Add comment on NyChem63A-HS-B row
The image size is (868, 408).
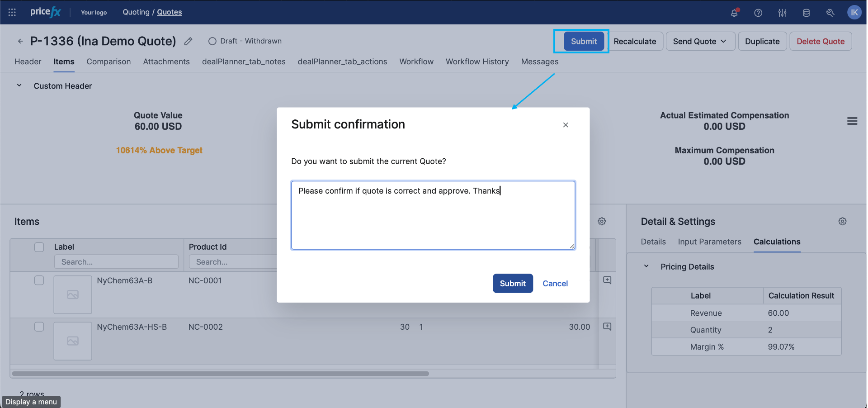tap(607, 327)
